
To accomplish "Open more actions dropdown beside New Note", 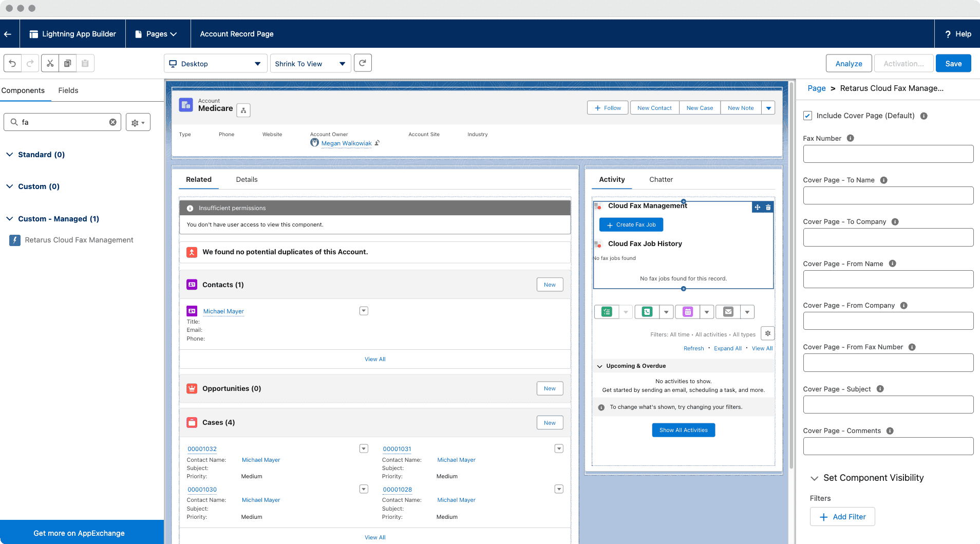I will coord(768,108).
